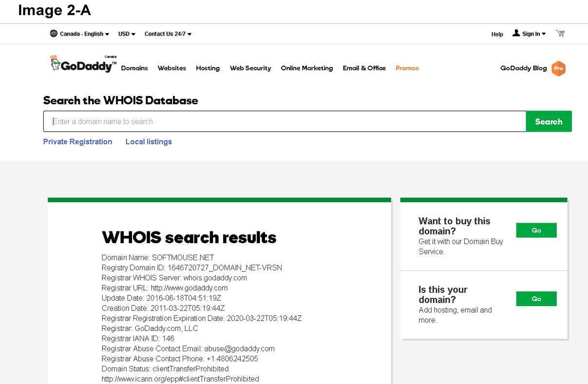The width and height of the screenshot is (588, 384).
Task: Open the Domains menu
Action: point(134,68)
